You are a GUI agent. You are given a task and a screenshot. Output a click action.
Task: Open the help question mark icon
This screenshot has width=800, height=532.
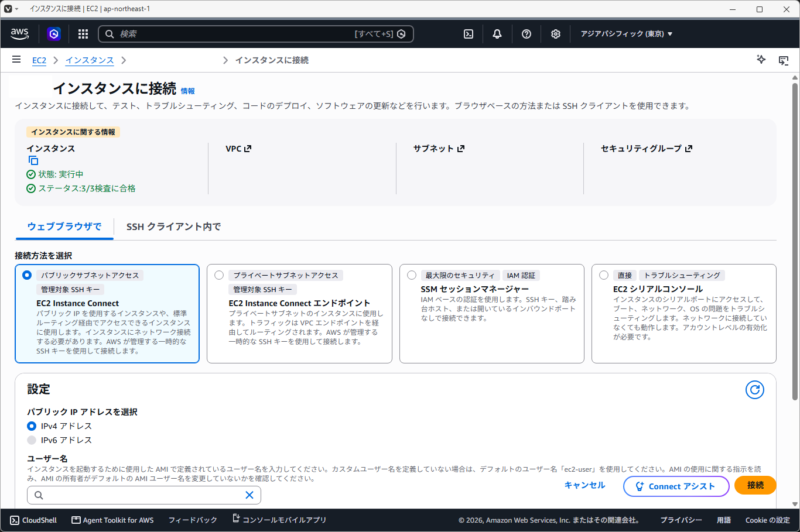point(527,34)
